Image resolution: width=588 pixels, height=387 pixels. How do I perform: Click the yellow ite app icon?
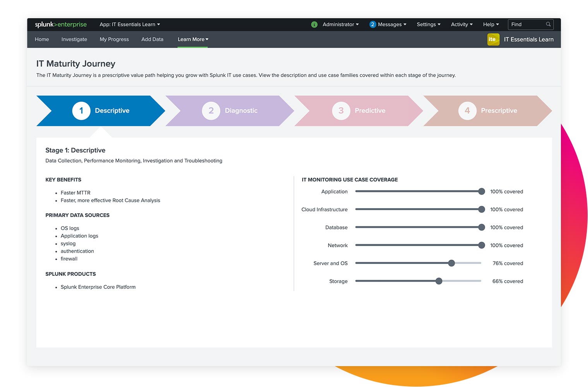(493, 39)
